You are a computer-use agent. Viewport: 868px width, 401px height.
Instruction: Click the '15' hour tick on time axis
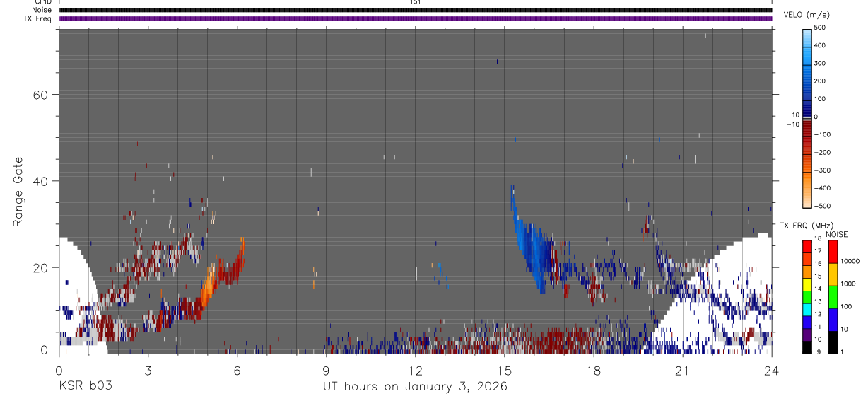coord(504,370)
